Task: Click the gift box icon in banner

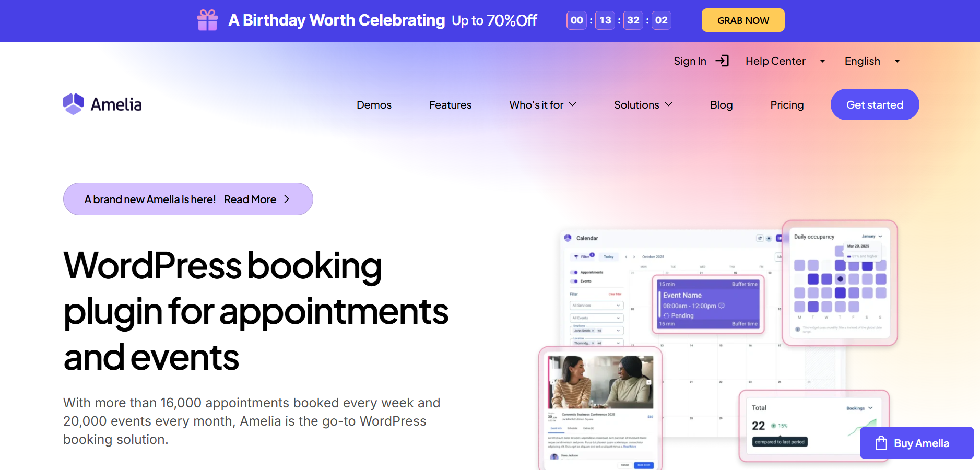Action: pyautogui.click(x=207, y=20)
